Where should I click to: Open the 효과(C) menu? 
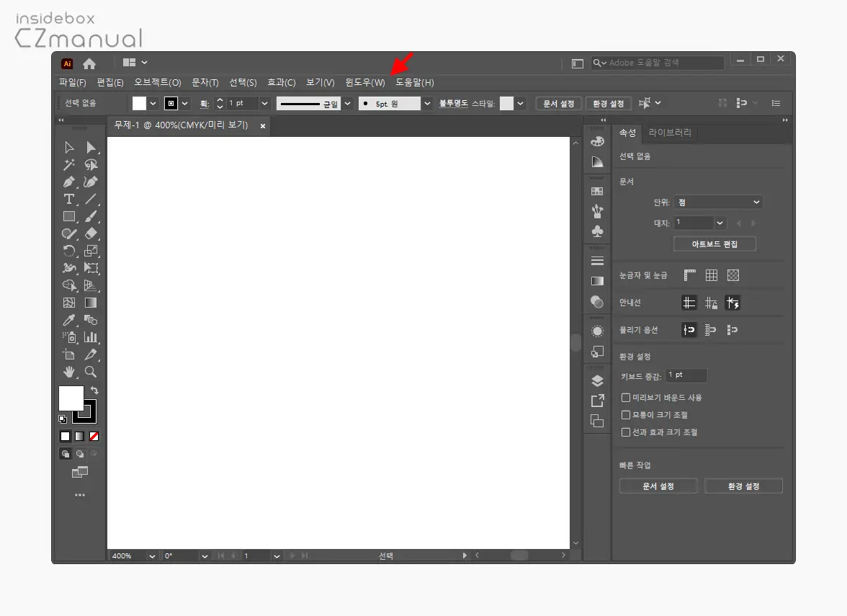click(282, 82)
